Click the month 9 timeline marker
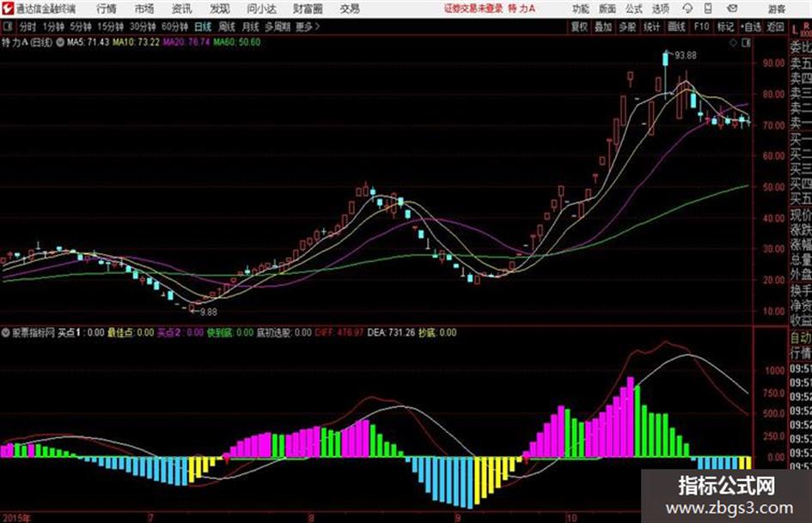Screen dimensions: 812x523 (x=457, y=518)
